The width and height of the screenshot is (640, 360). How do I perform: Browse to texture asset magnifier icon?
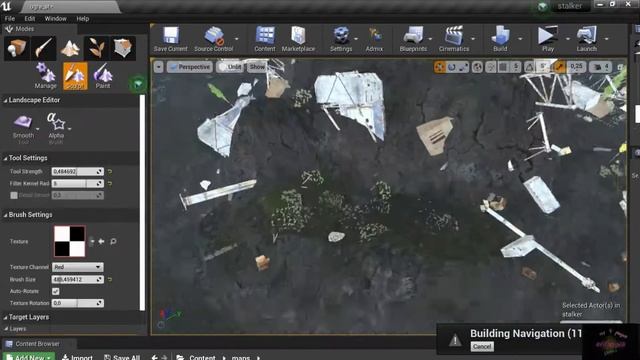pos(113,242)
